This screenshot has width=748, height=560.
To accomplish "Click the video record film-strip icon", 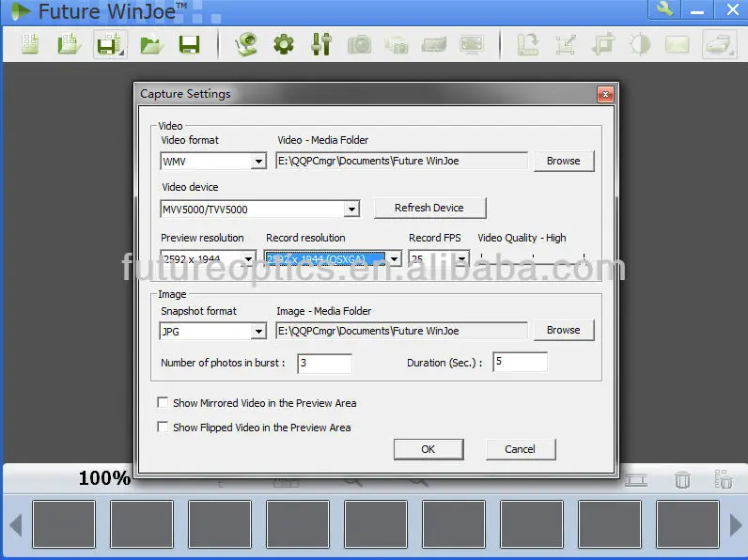I will [x=434, y=45].
